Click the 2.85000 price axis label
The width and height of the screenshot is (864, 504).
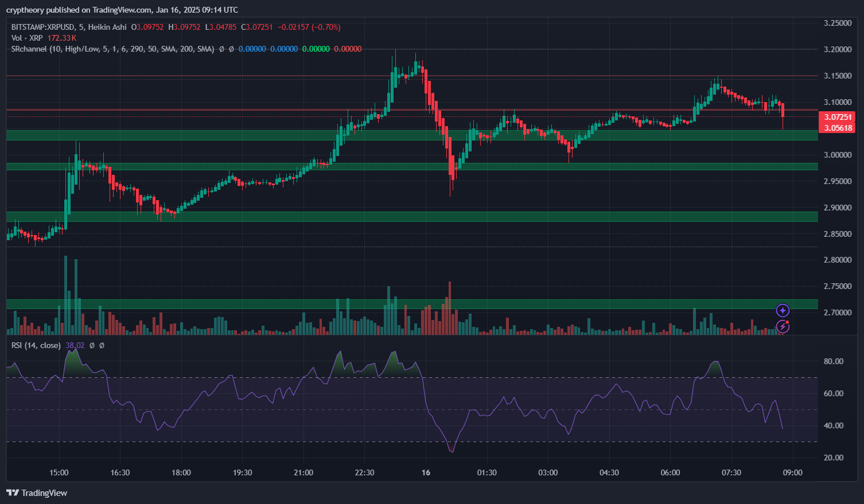pyautogui.click(x=838, y=234)
